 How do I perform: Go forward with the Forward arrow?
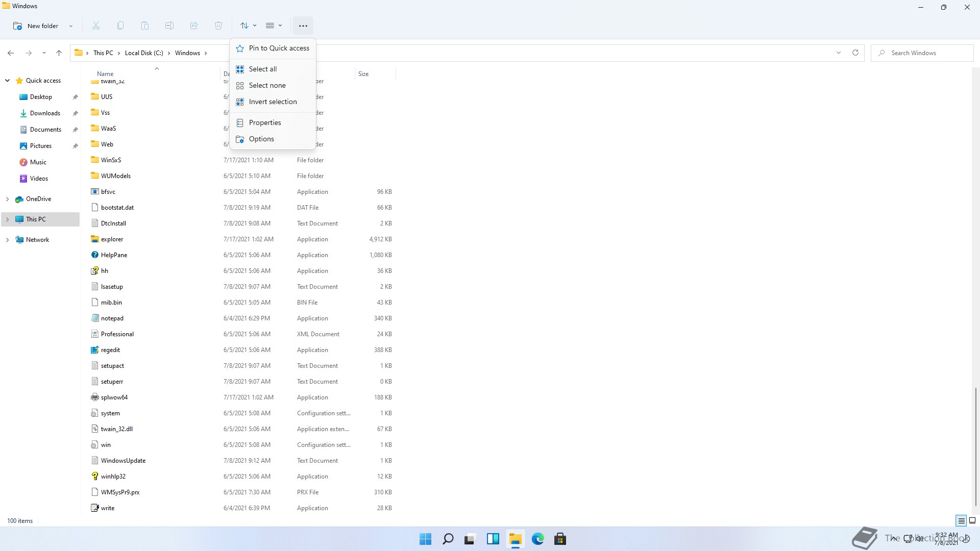(x=29, y=53)
